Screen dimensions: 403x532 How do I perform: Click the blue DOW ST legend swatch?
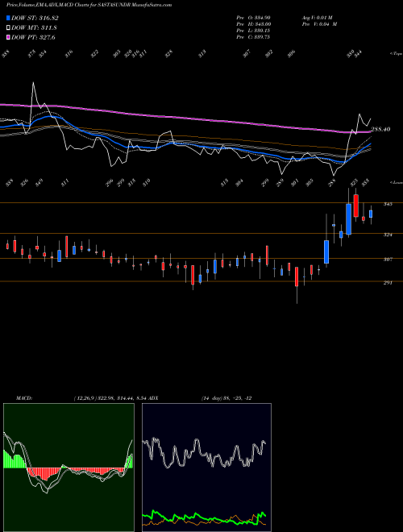coord(8,18)
